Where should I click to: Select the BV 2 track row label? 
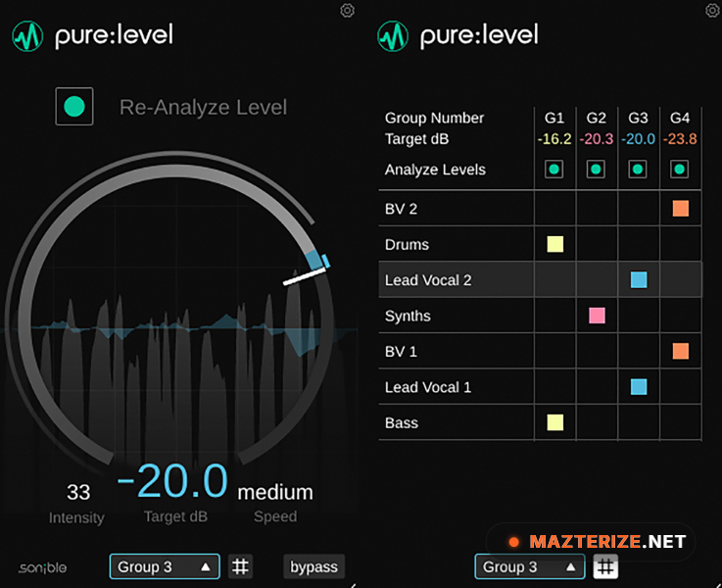[401, 209]
